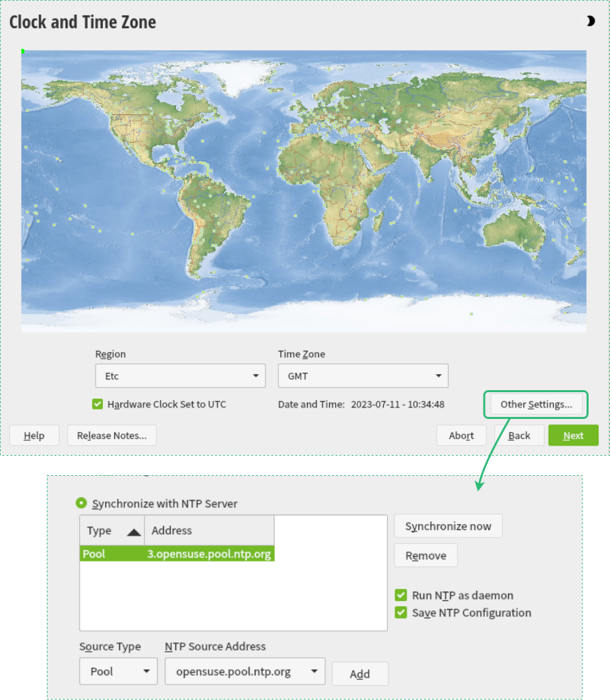Screen dimensions: 610x700
Task: Click Synchronize now button
Action: [448, 526]
